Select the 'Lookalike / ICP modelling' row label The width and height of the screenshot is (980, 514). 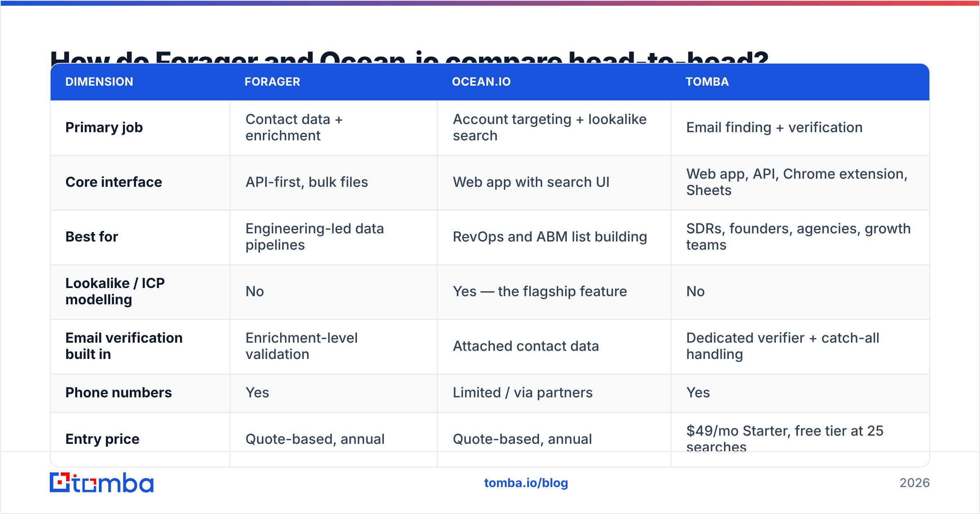(x=115, y=291)
